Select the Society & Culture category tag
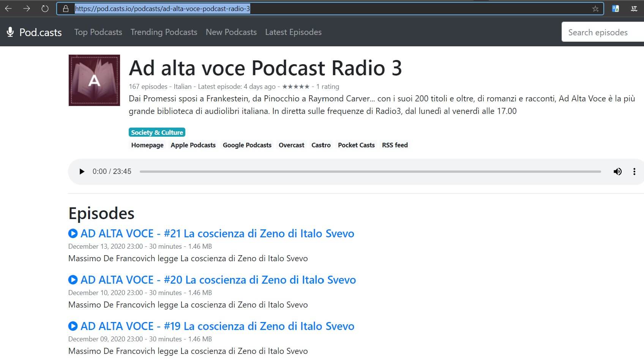 [157, 133]
